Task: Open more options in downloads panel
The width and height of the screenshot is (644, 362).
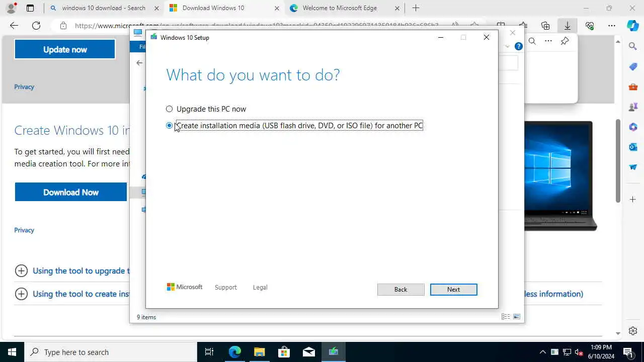Action: pyautogui.click(x=548, y=41)
